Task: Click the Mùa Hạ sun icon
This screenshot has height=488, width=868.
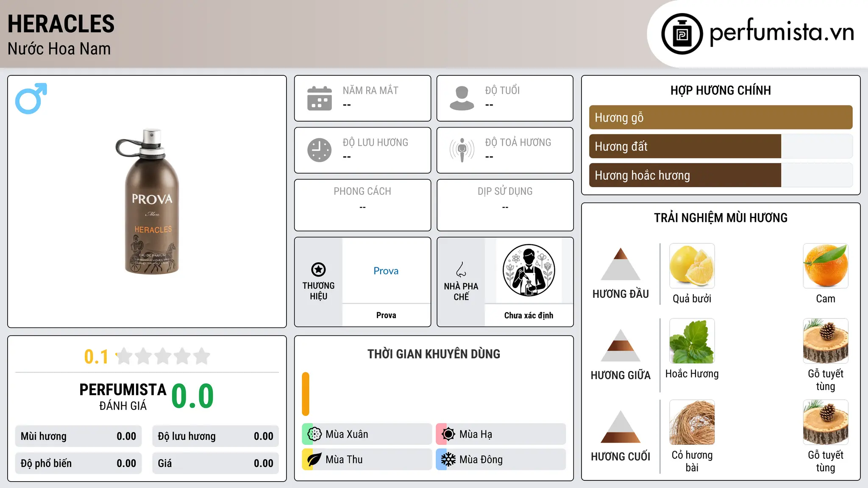Action: tap(448, 434)
